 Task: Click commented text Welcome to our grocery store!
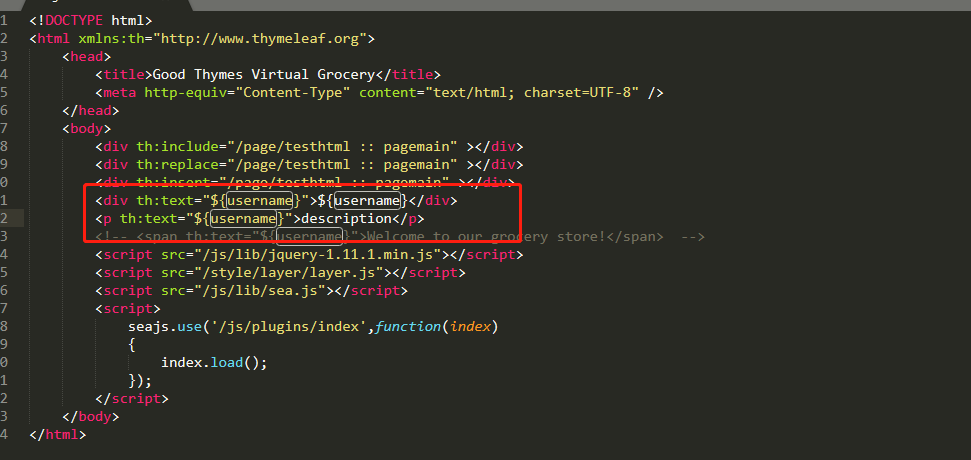[486, 237]
